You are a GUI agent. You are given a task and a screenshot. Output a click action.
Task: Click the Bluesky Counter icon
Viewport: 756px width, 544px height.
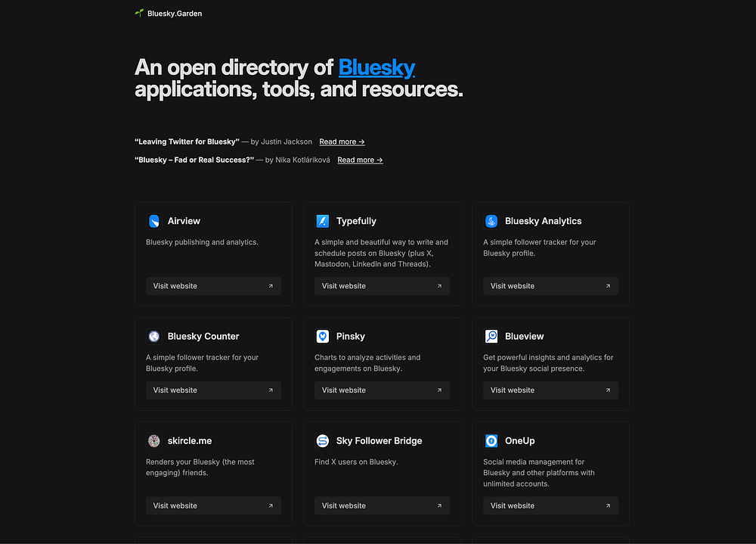pyautogui.click(x=153, y=337)
